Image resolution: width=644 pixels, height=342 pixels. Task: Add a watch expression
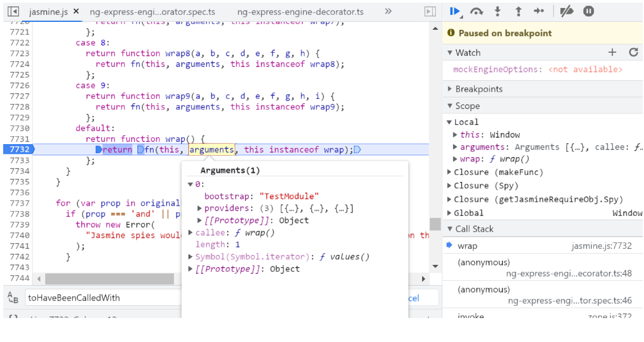click(612, 52)
